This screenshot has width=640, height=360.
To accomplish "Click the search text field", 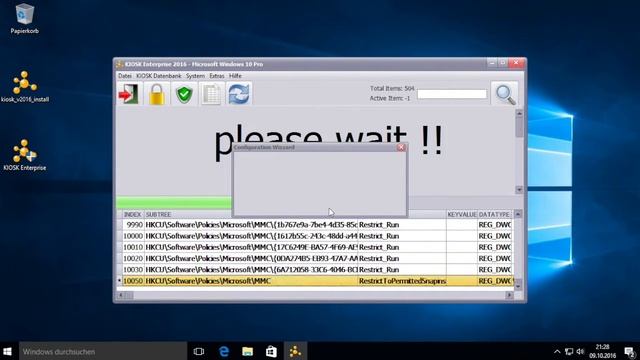I will [x=452, y=94].
